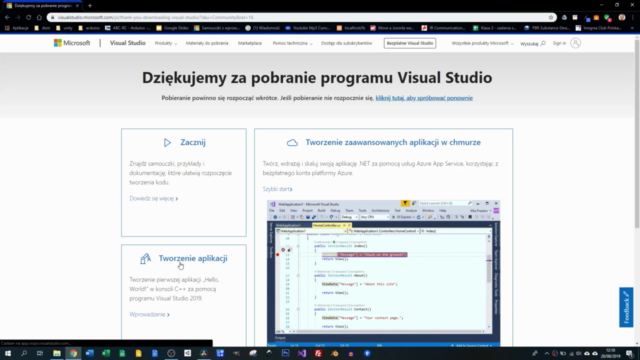Show hidden system tray icons

point(547,353)
